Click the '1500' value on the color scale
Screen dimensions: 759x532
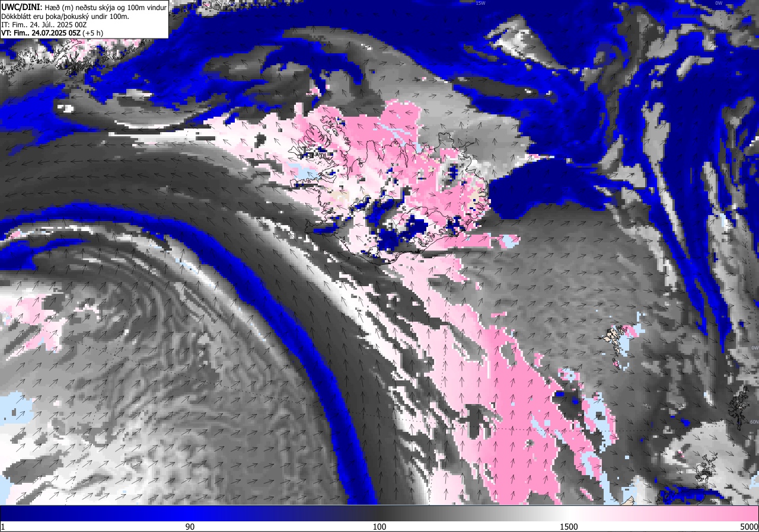[569, 527]
